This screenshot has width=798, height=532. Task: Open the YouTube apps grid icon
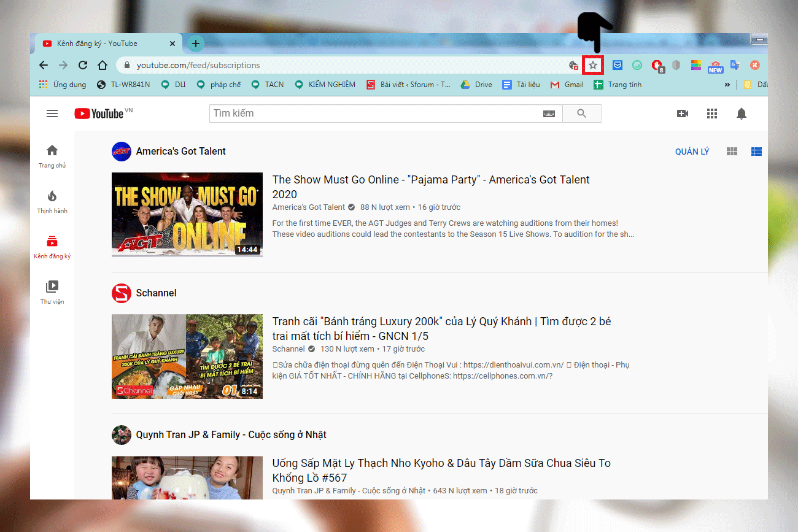[x=712, y=114]
